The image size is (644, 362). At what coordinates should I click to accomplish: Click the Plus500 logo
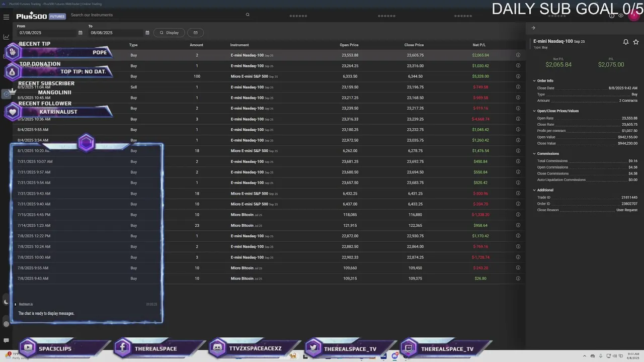(32, 16)
